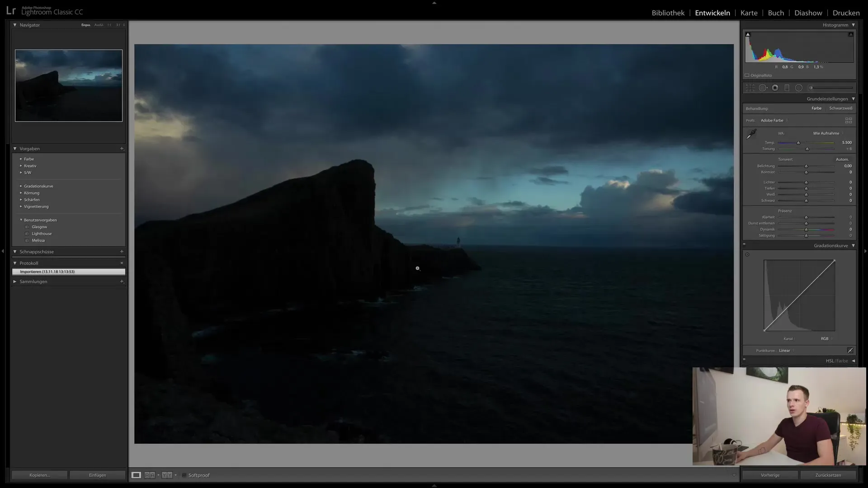
Task: Open the Kanal RGB dropdown
Action: 826,338
